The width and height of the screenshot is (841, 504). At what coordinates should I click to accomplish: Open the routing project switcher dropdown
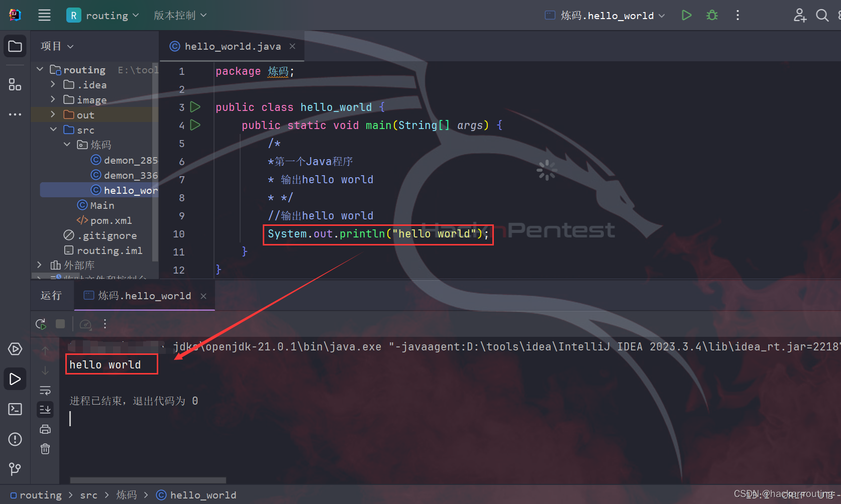pyautogui.click(x=103, y=15)
